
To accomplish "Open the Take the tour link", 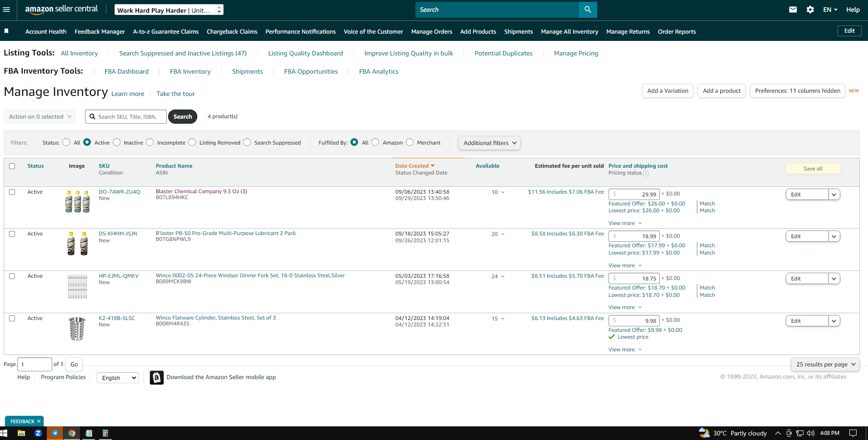I will [x=176, y=94].
